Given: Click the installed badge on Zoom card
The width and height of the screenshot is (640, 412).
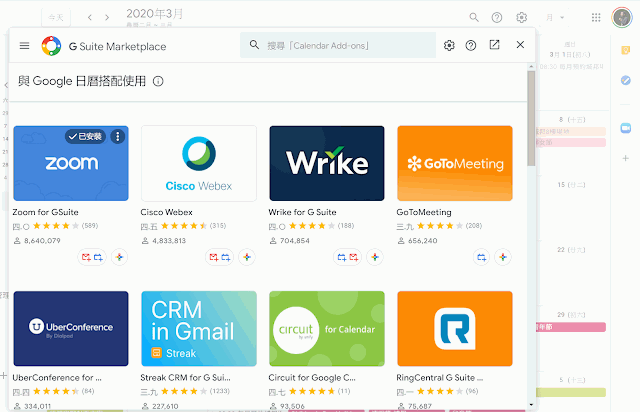Looking at the screenshot, I should (x=85, y=136).
